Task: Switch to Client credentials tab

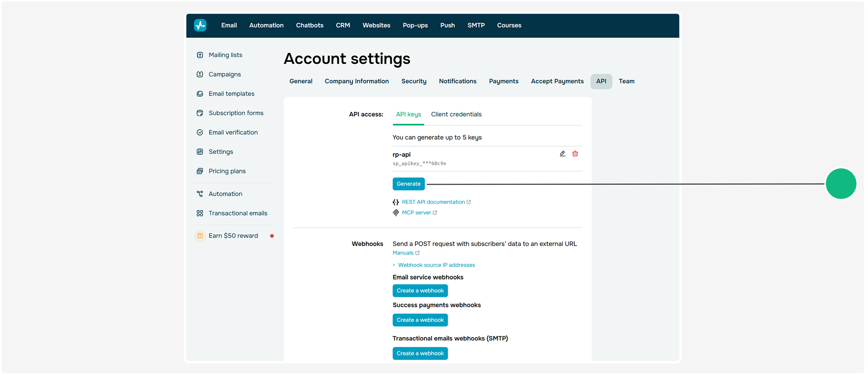Action: tap(456, 114)
